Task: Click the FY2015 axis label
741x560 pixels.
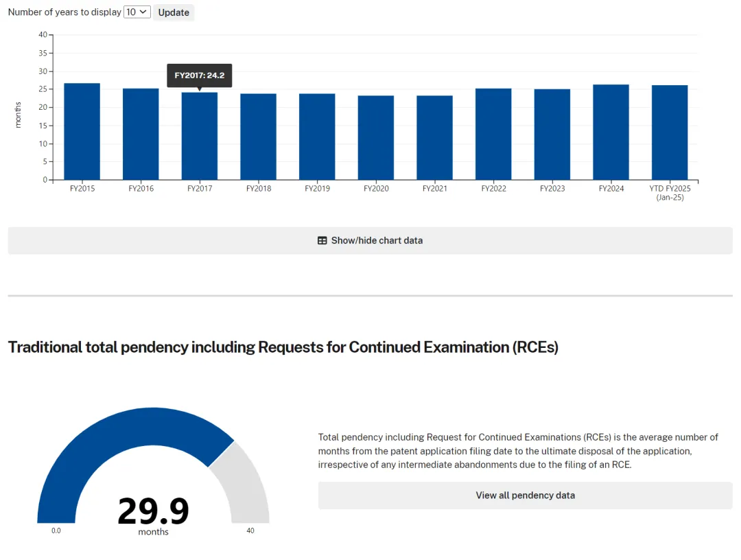Action: 82,189
